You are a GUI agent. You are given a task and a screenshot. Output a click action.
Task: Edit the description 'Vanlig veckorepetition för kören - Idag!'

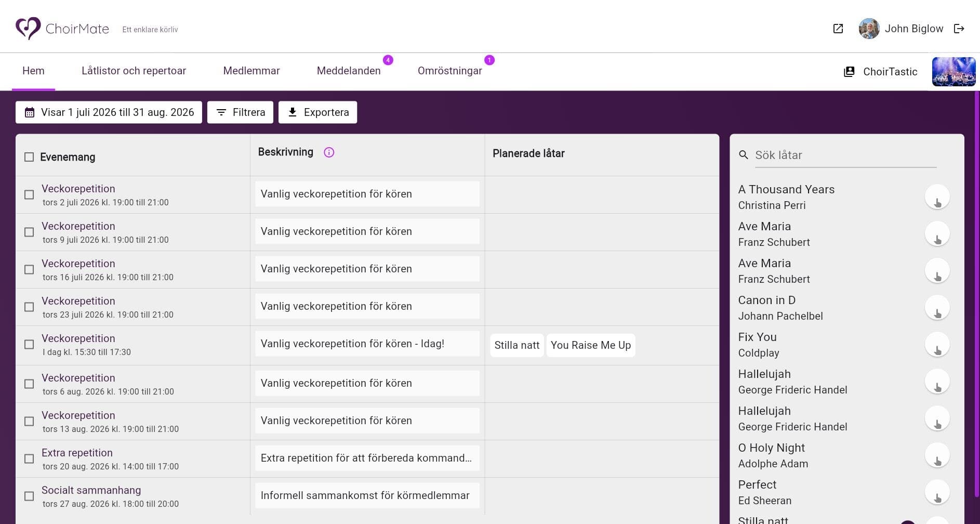point(367,344)
